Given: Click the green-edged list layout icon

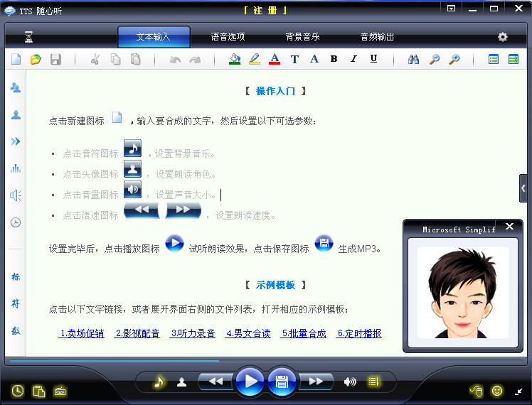Looking at the screenshot, I should point(514,59).
